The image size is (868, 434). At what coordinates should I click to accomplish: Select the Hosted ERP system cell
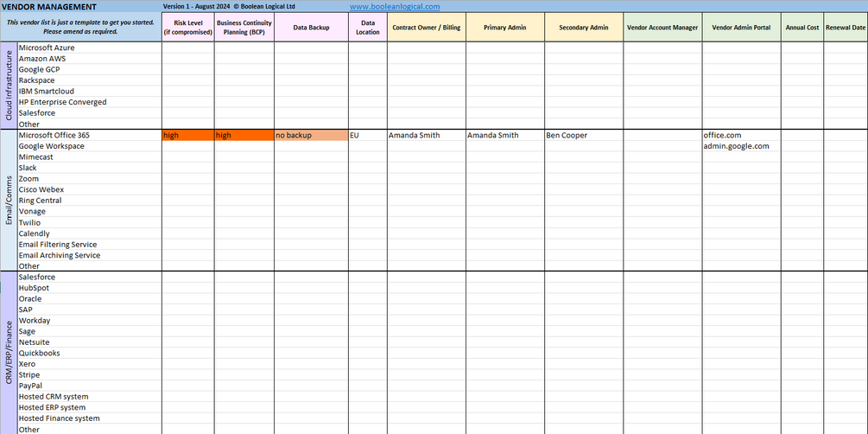point(90,407)
